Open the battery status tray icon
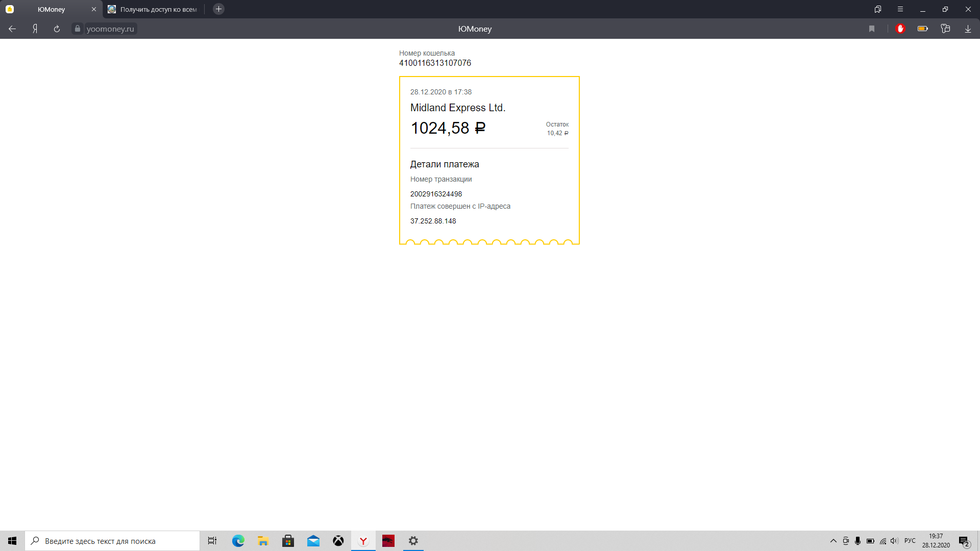 [870, 541]
